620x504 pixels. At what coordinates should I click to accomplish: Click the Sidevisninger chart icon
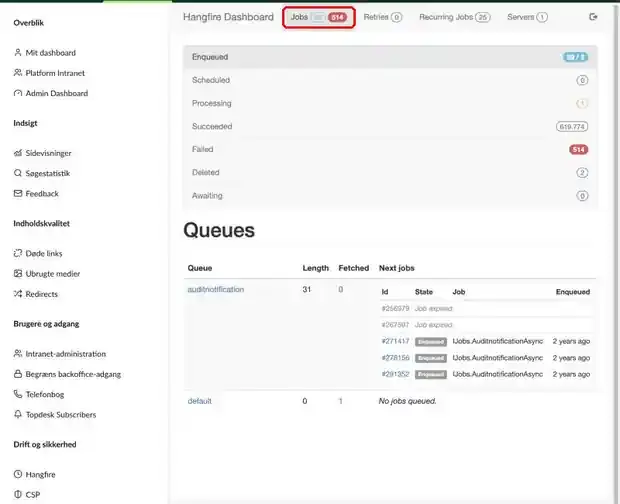click(x=17, y=153)
